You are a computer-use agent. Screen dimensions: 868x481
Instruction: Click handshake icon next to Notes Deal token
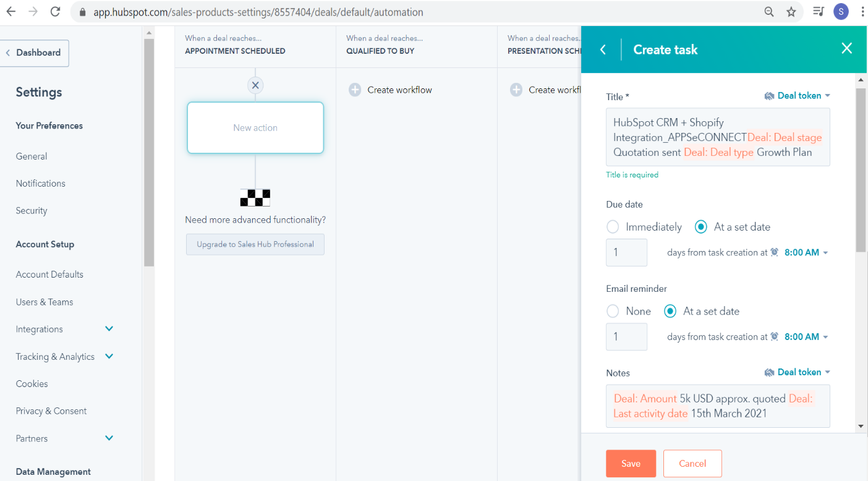click(769, 372)
